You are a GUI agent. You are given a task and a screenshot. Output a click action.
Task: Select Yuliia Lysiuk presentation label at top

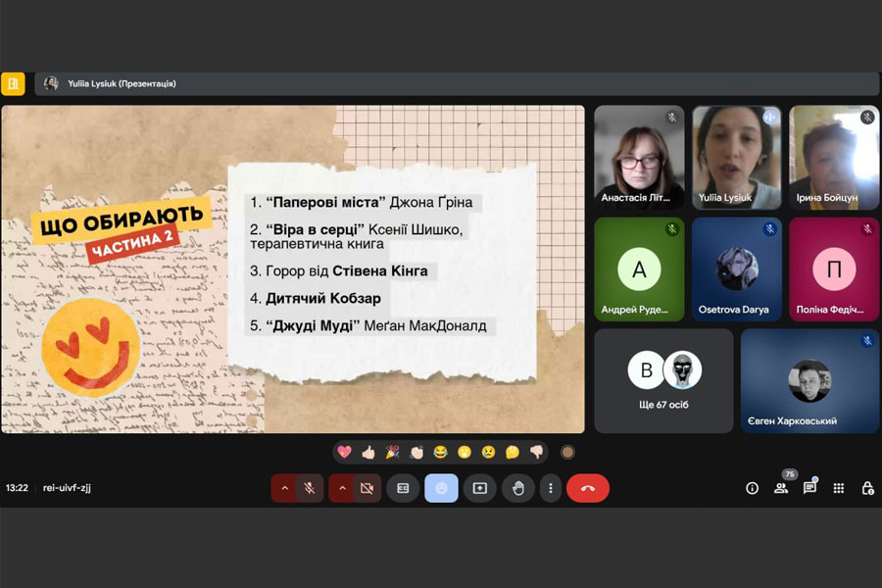tap(122, 84)
